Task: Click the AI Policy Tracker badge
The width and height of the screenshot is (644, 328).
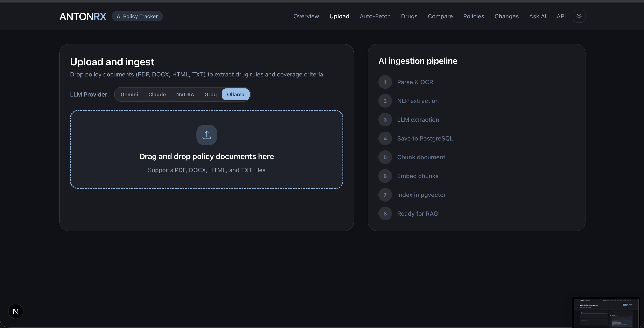Action: pyautogui.click(x=137, y=16)
